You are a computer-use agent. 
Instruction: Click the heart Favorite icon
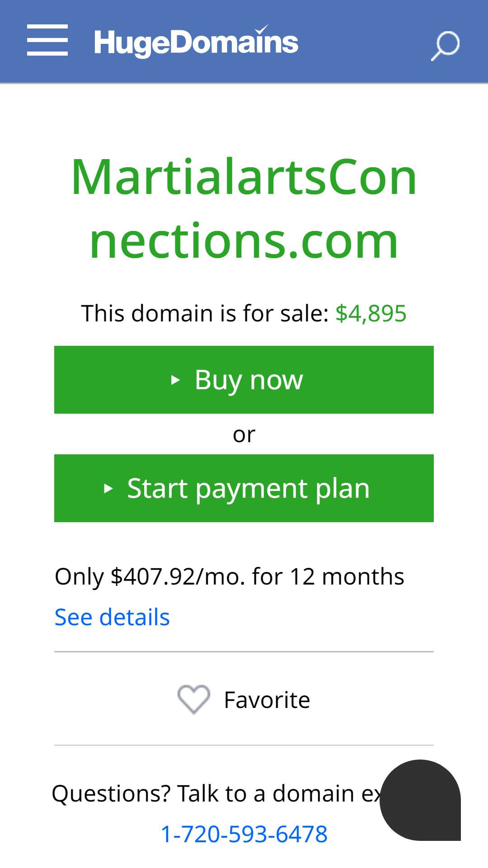click(x=194, y=699)
